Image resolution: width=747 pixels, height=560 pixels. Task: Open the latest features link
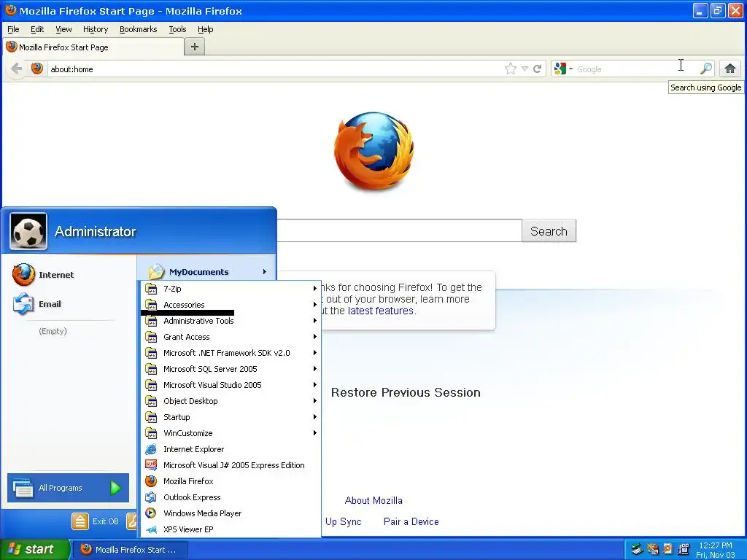(x=381, y=311)
